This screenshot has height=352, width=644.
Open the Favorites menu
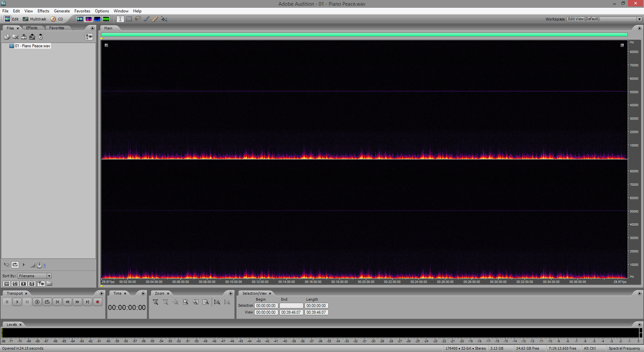[x=82, y=11]
